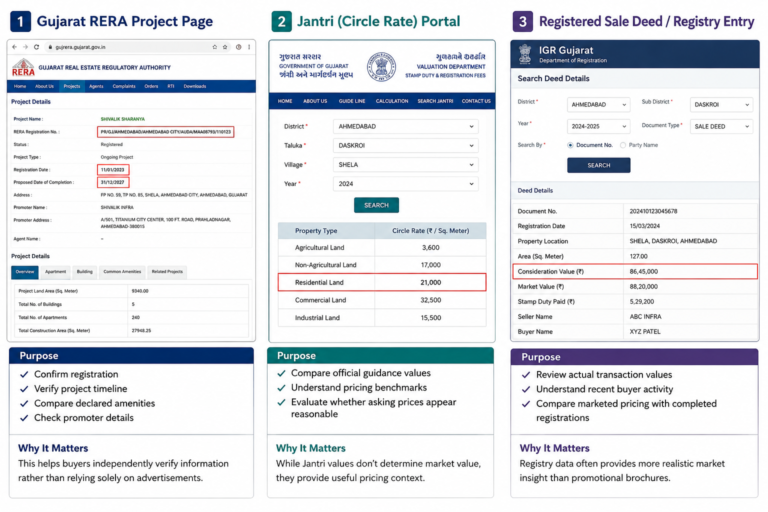
Task: Click the RERA Registration No. value
Action: coord(166,132)
